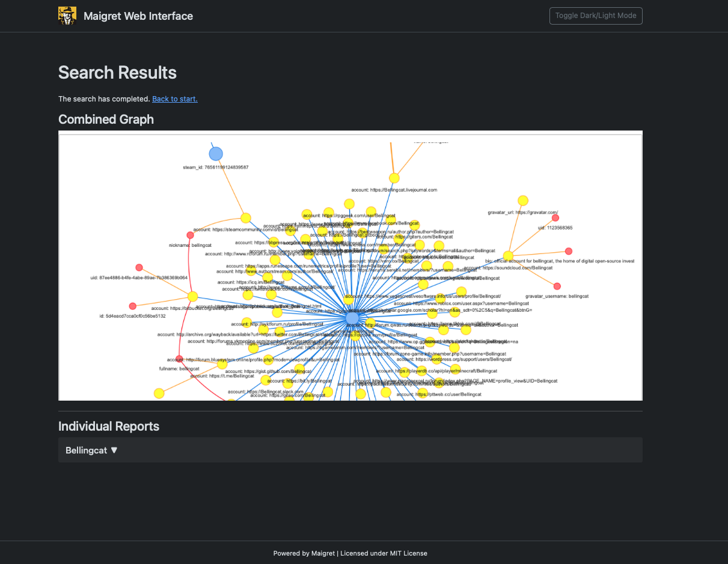Toggle Dark/Light Mode button

click(596, 16)
